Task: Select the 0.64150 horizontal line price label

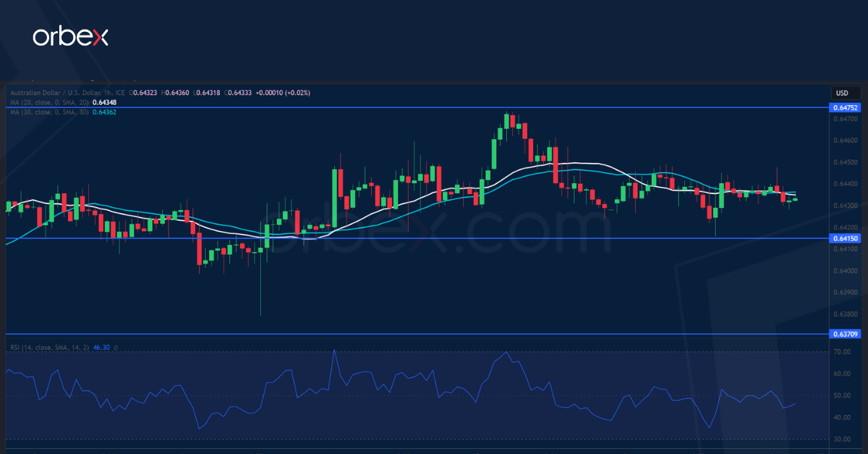Action: click(845, 238)
